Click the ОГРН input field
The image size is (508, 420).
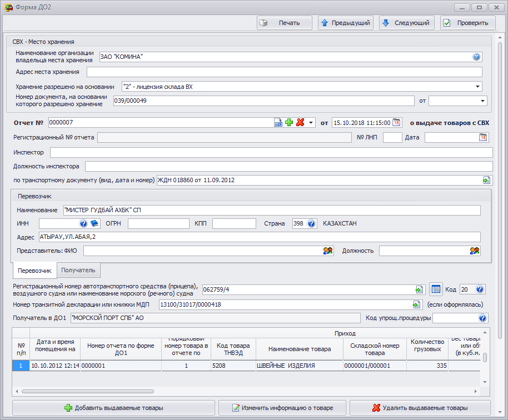(159, 223)
